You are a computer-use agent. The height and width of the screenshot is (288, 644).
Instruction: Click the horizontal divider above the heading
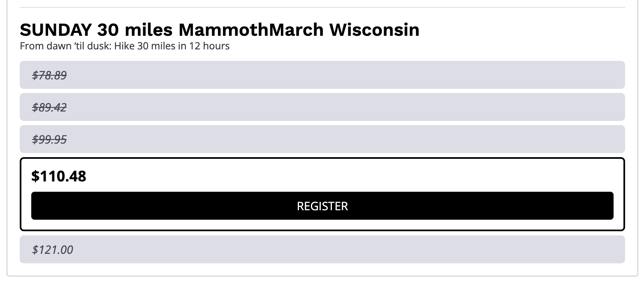[322, 7]
